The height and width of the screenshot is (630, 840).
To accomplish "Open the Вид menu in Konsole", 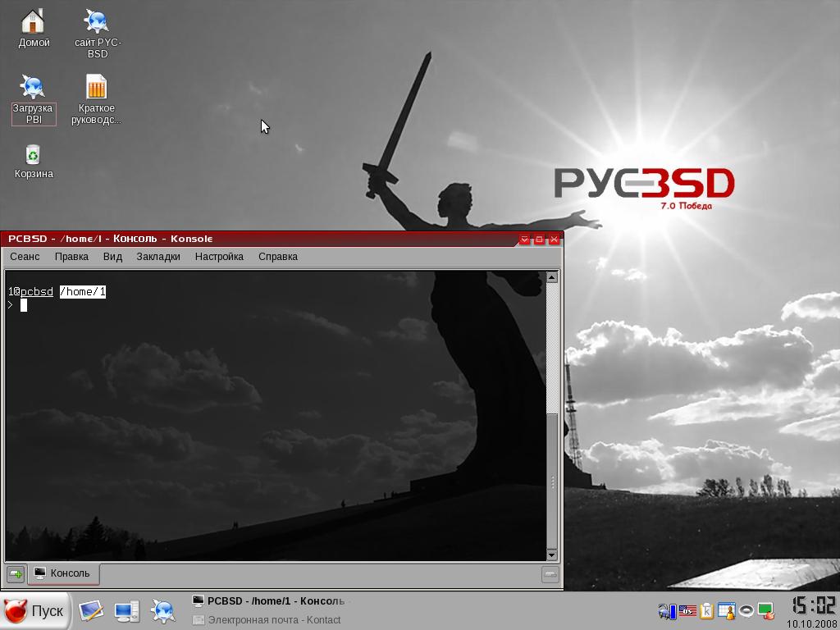I will [112, 257].
